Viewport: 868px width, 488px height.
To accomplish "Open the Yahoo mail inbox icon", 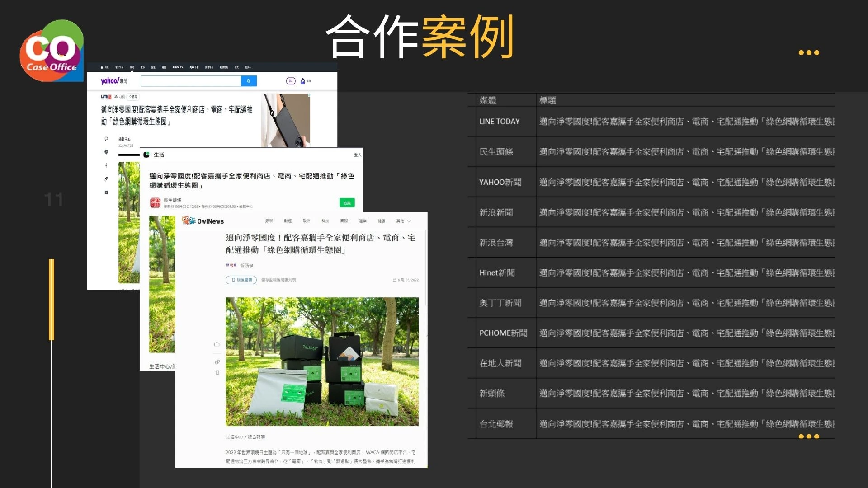I will point(303,80).
